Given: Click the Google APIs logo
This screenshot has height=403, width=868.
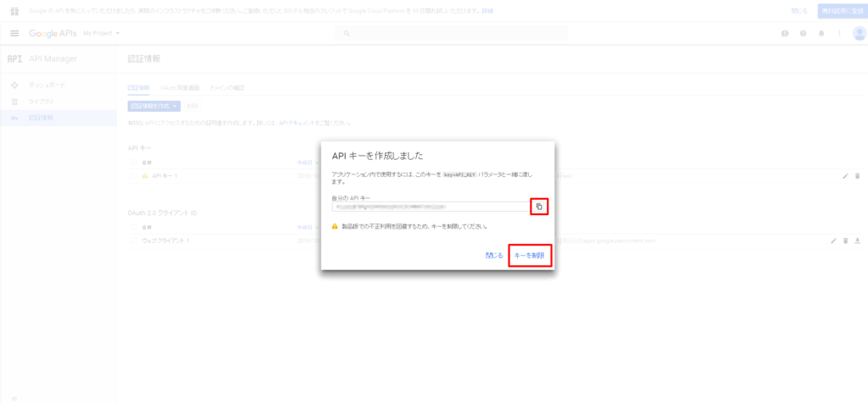Looking at the screenshot, I should 53,33.
